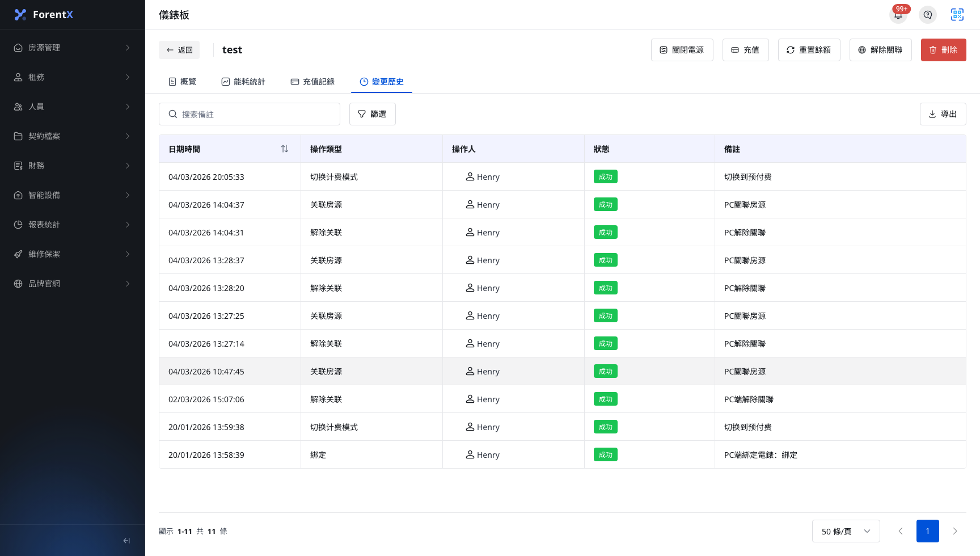Click the ForentX logo

pos(44,15)
